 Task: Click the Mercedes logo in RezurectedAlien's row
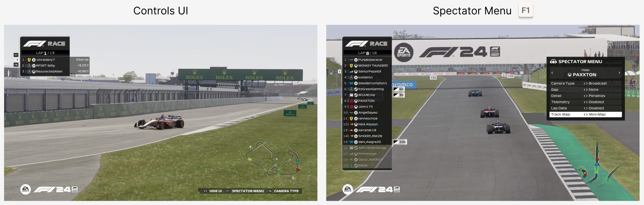tap(29, 71)
